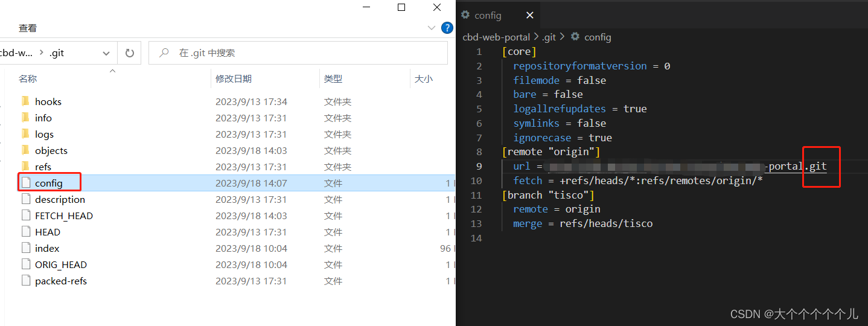Click refs/heads/tisco merge value
The width and height of the screenshot is (868, 326).
pos(606,223)
